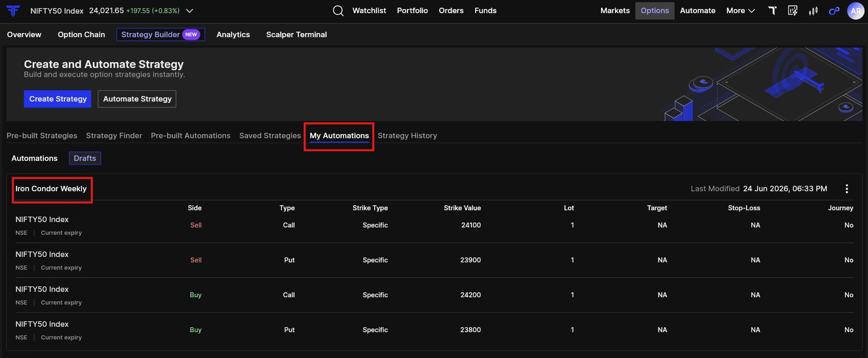Expand the More menu
The width and height of the screenshot is (868, 358).
coord(740,10)
